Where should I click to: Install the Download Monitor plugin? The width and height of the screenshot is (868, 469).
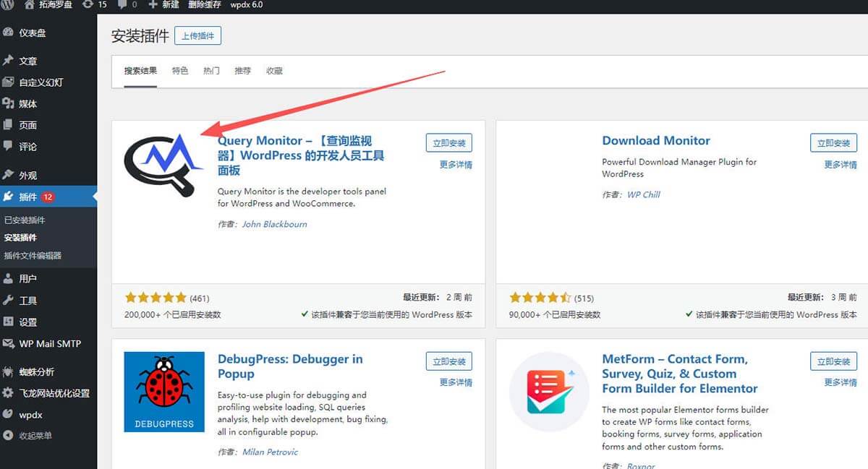pyautogui.click(x=833, y=143)
